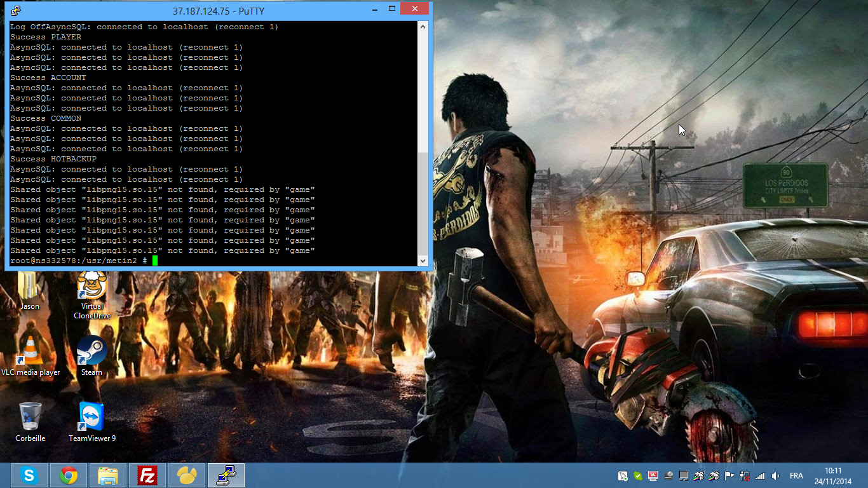Screen dimensions: 868x488
Task: Select the VLC media player shortcut
Action: tap(31, 357)
